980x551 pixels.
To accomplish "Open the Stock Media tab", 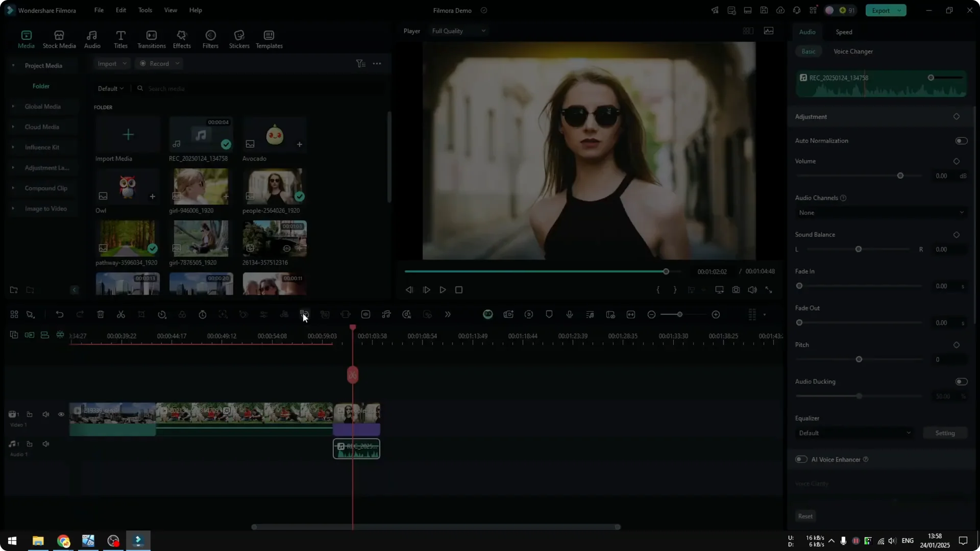I will point(59,39).
